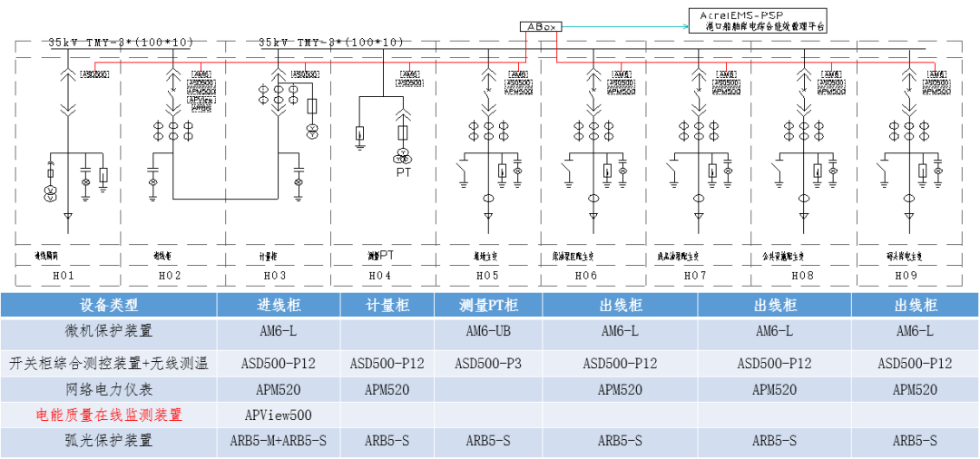980x459 pixels.
Task: Select the current transformer group in H07
Action: point(698,131)
